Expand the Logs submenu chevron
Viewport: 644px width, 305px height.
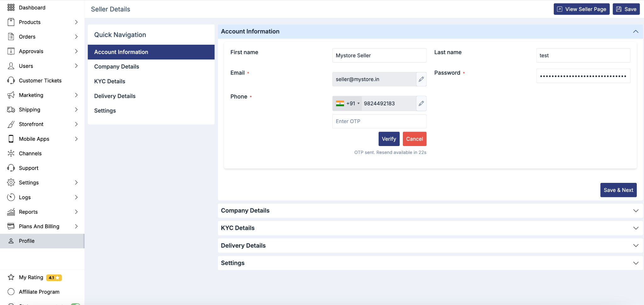tap(76, 197)
